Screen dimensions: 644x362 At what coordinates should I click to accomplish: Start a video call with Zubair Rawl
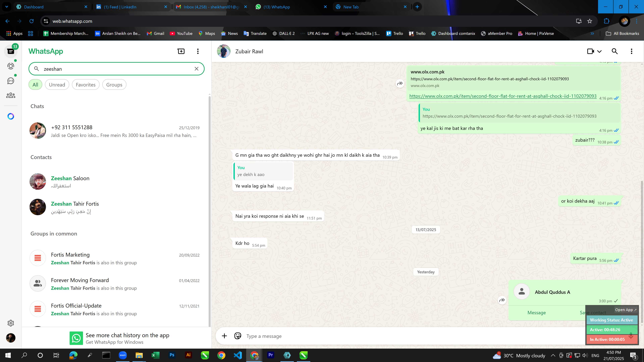(591, 51)
